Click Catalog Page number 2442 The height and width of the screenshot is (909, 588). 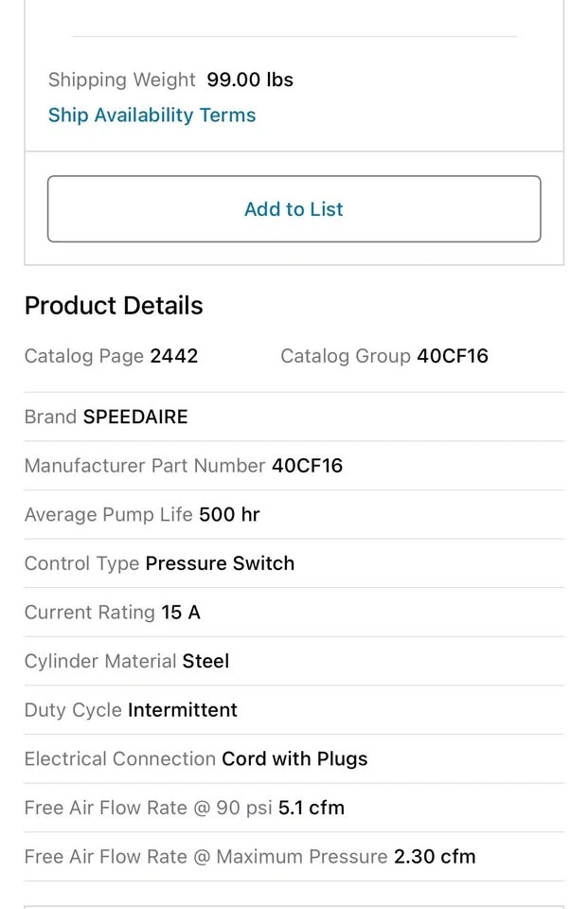point(174,355)
